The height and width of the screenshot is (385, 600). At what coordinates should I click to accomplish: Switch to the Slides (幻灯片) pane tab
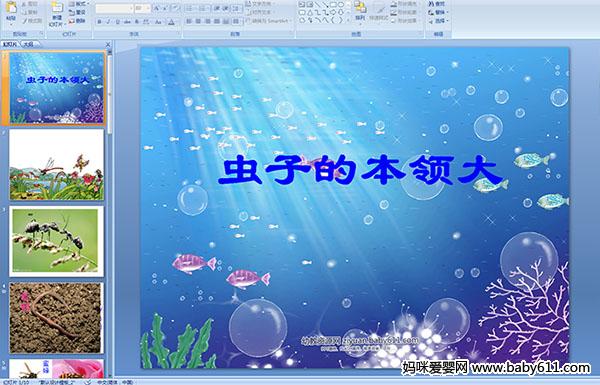click(x=10, y=44)
